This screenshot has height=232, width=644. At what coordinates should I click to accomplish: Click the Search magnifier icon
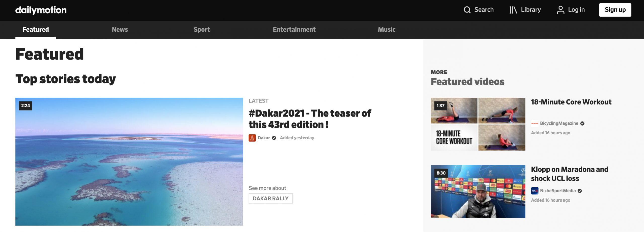click(467, 10)
